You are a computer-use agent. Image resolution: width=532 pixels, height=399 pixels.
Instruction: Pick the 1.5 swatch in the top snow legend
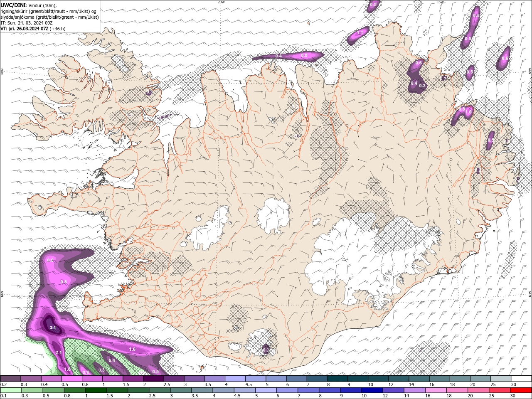coord(133,379)
